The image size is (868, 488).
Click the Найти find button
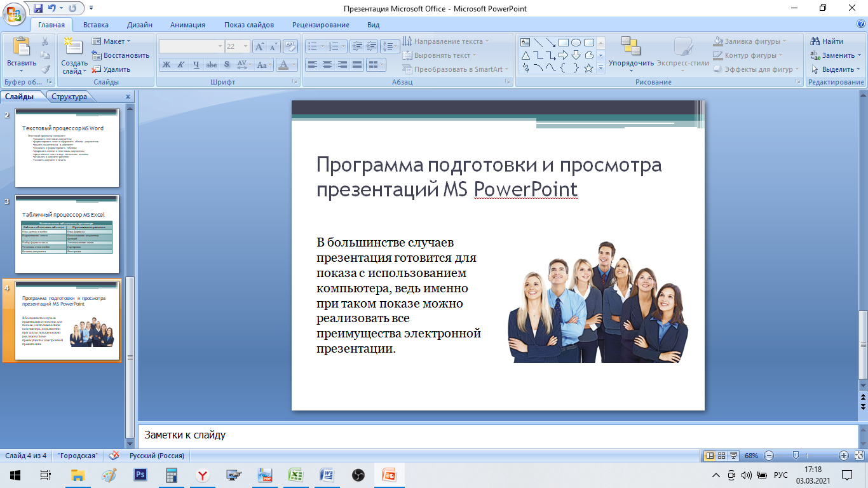coord(827,41)
